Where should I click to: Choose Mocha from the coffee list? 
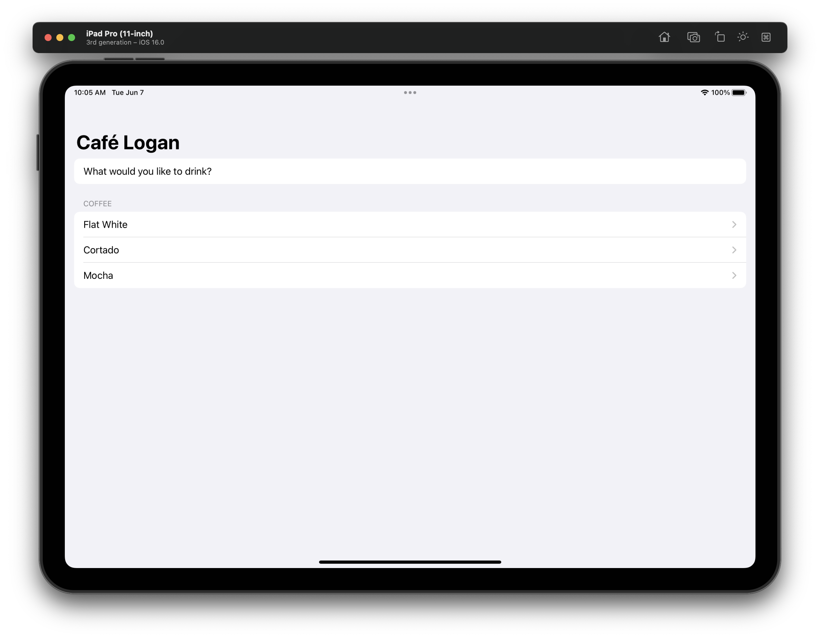(98, 276)
